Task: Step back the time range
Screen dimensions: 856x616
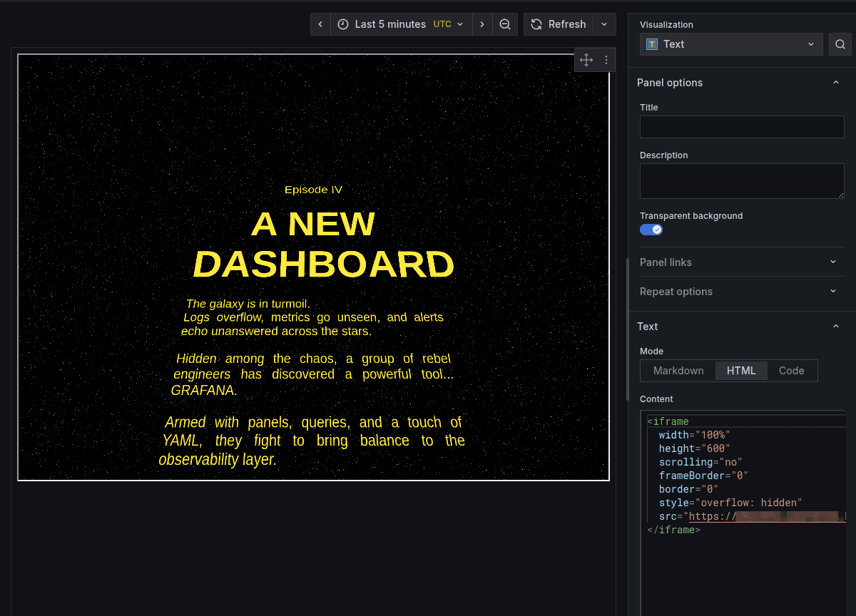Action: tap(320, 24)
